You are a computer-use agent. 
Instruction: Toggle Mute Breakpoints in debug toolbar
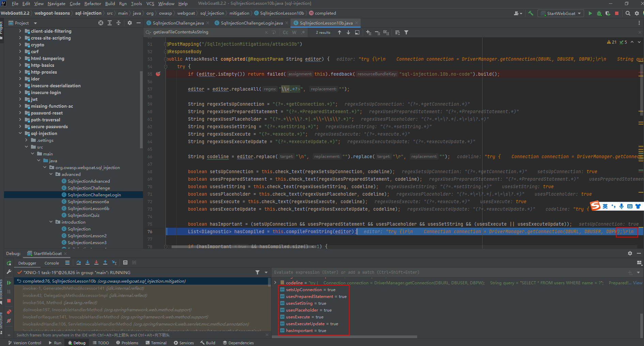point(9,321)
